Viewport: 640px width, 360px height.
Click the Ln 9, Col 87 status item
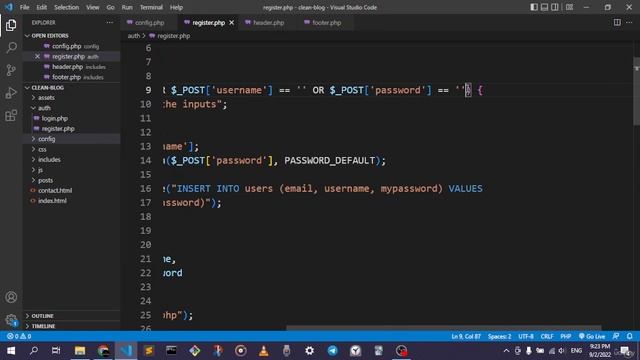tap(466, 336)
